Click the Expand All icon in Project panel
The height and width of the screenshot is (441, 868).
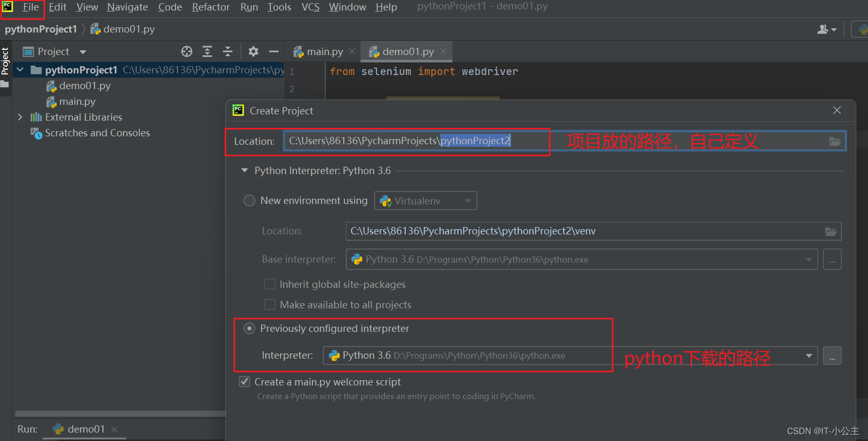click(207, 51)
